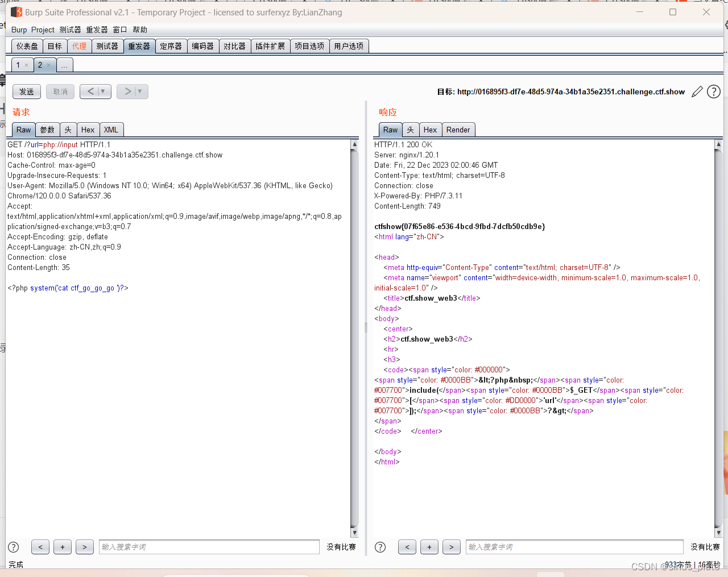The image size is (728, 577).
Task: Switch to the 项目选项 tab
Action: click(310, 46)
